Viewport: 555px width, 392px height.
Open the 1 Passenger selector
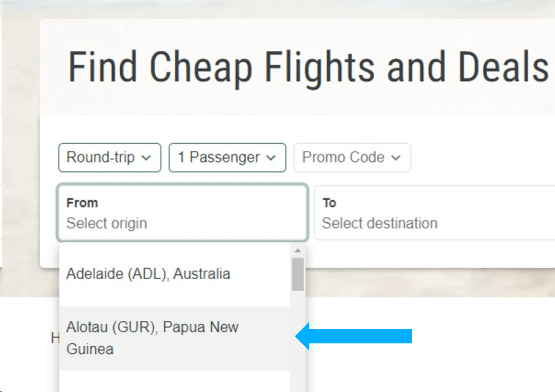pos(227,158)
